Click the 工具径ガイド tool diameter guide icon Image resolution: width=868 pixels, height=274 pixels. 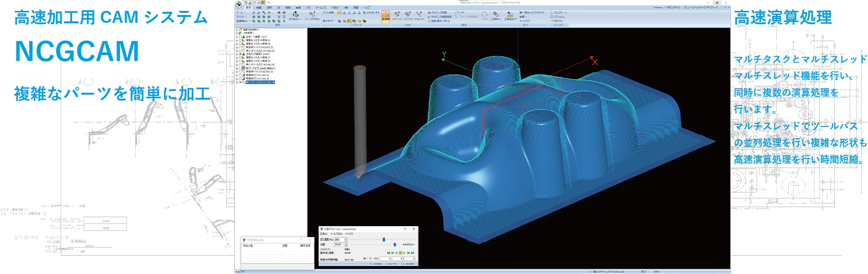[x=510, y=16]
